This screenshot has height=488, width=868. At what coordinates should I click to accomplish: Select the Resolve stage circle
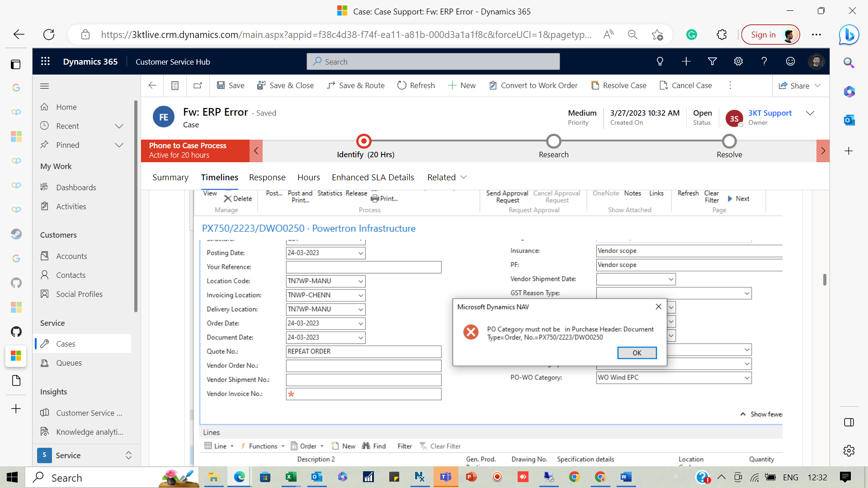point(729,141)
